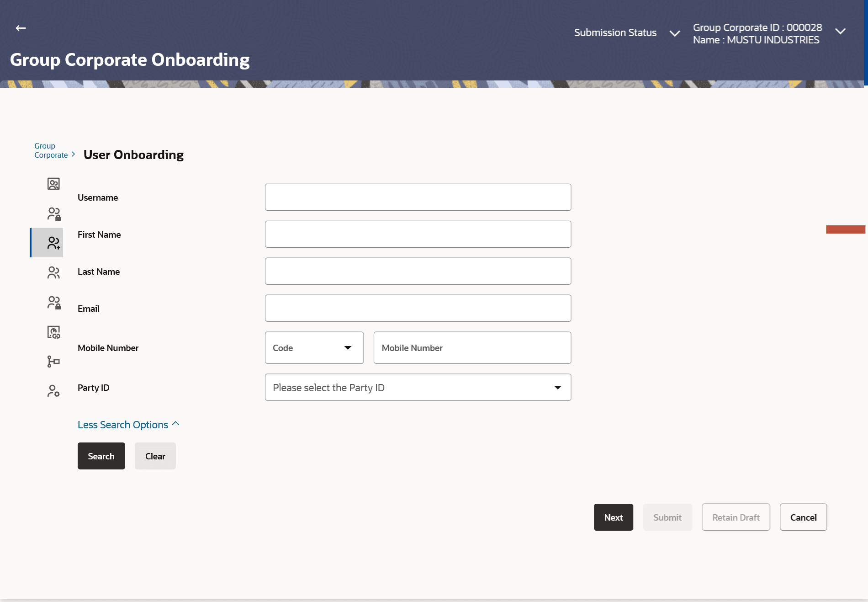Open the user-report-with-link step icon

pos(53,332)
